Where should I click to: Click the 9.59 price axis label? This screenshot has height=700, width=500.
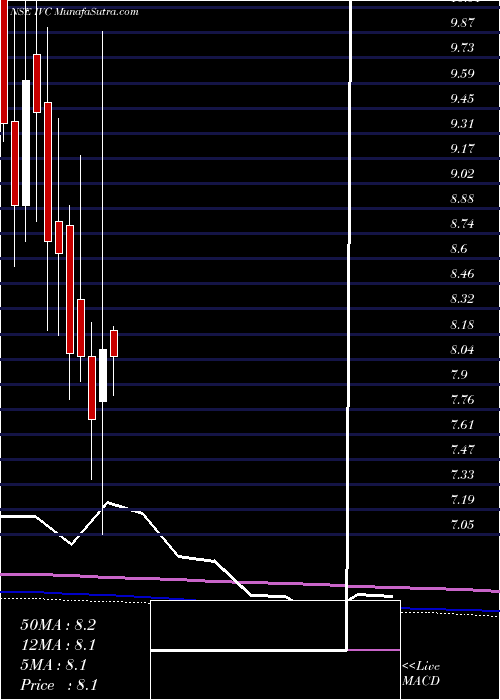click(x=462, y=73)
